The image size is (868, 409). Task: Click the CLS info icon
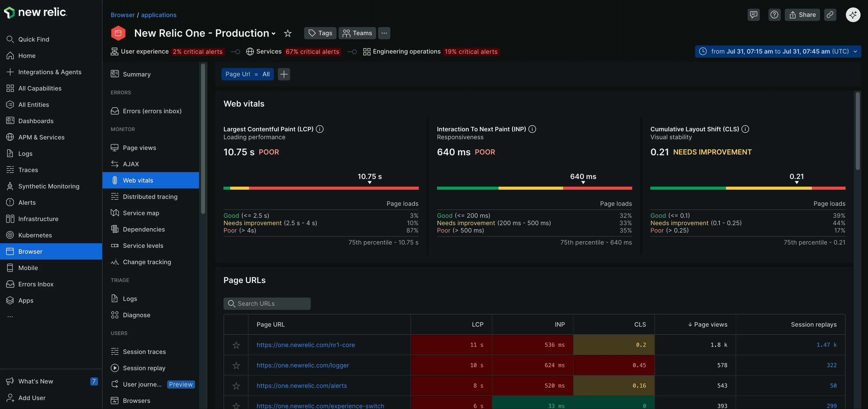tap(745, 129)
